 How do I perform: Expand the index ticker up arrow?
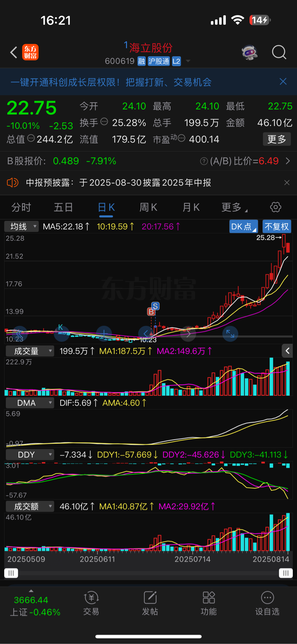pos(31,591)
